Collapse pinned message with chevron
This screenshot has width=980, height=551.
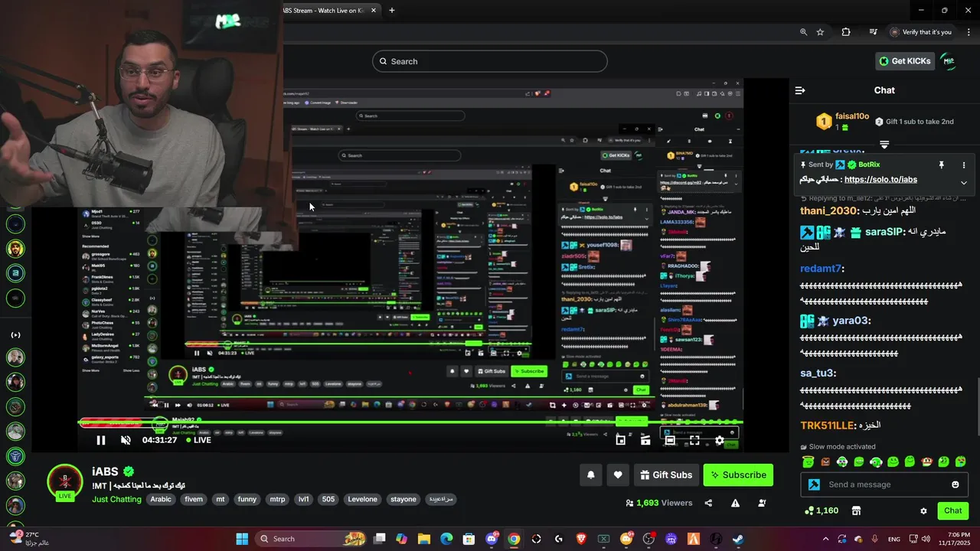point(964,182)
